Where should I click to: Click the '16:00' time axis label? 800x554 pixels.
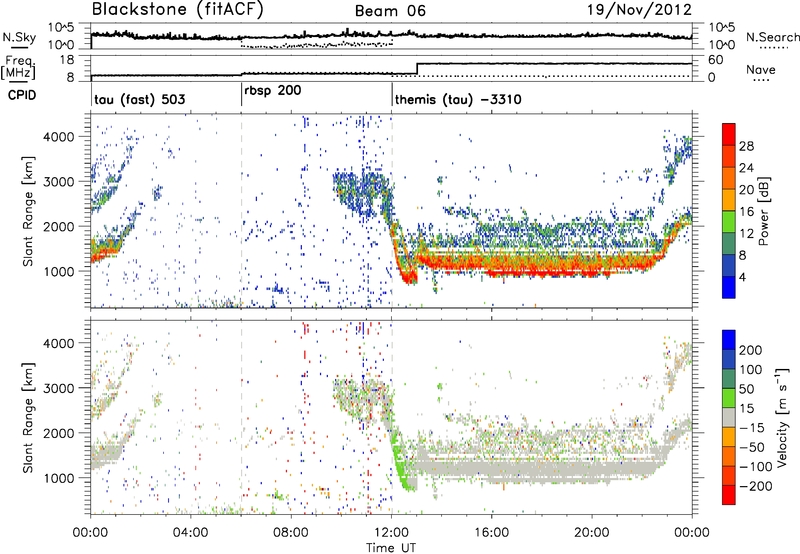491,533
